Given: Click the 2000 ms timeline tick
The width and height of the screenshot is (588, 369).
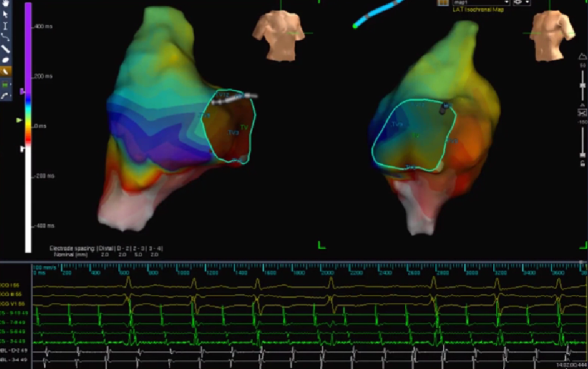Looking at the screenshot, I should 327,273.
